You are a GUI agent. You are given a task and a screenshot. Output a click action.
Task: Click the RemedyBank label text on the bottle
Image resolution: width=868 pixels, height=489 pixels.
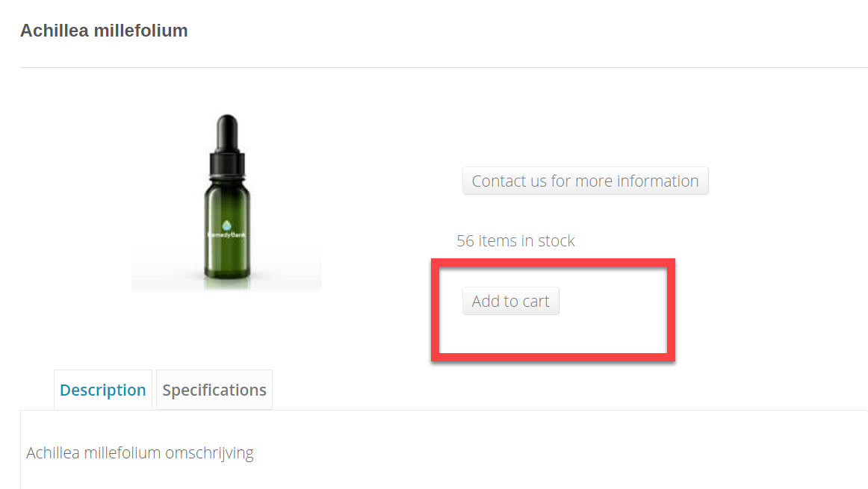coord(226,234)
